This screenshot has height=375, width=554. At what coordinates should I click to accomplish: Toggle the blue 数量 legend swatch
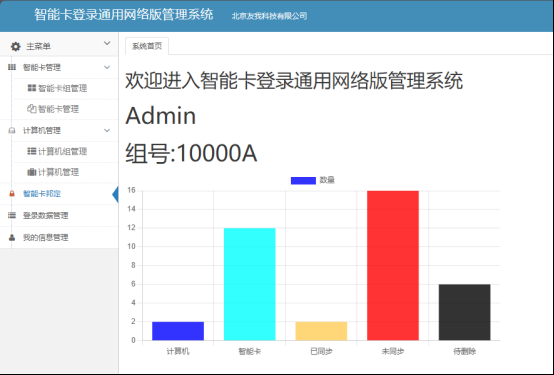303,181
